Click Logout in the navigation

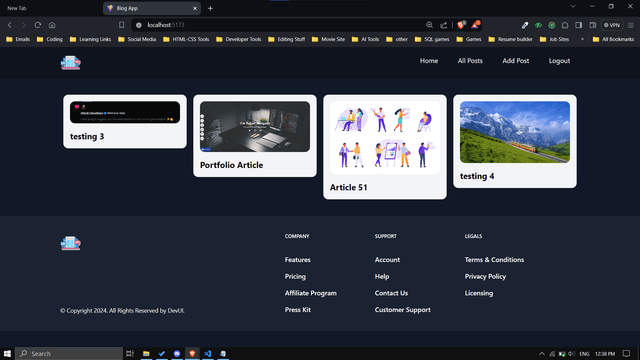coord(559,61)
